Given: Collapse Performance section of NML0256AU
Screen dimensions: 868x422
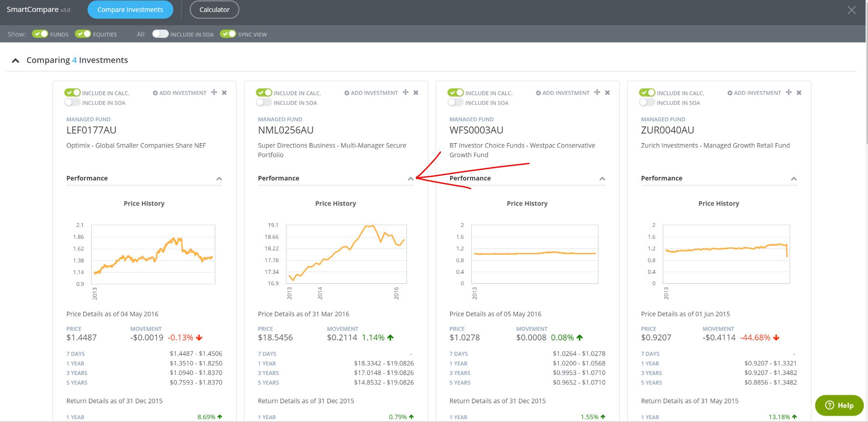Looking at the screenshot, I should click(411, 179).
